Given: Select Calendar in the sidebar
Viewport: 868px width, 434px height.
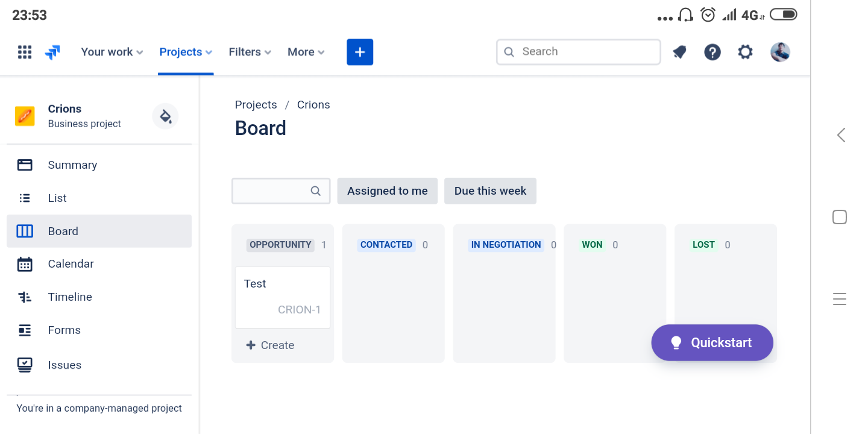Looking at the screenshot, I should pos(99,264).
